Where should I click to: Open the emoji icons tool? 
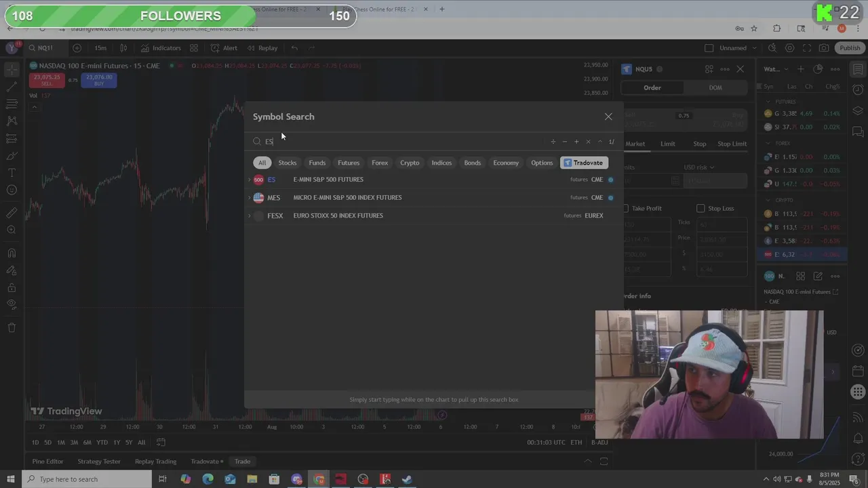[x=12, y=190]
